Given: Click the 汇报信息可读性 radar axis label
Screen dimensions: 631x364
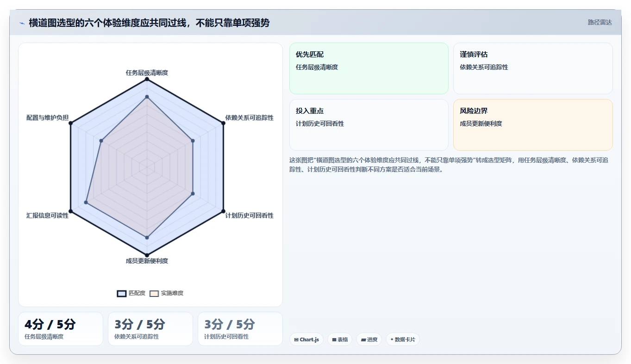Looking at the screenshot, I should pyautogui.click(x=47, y=216).
